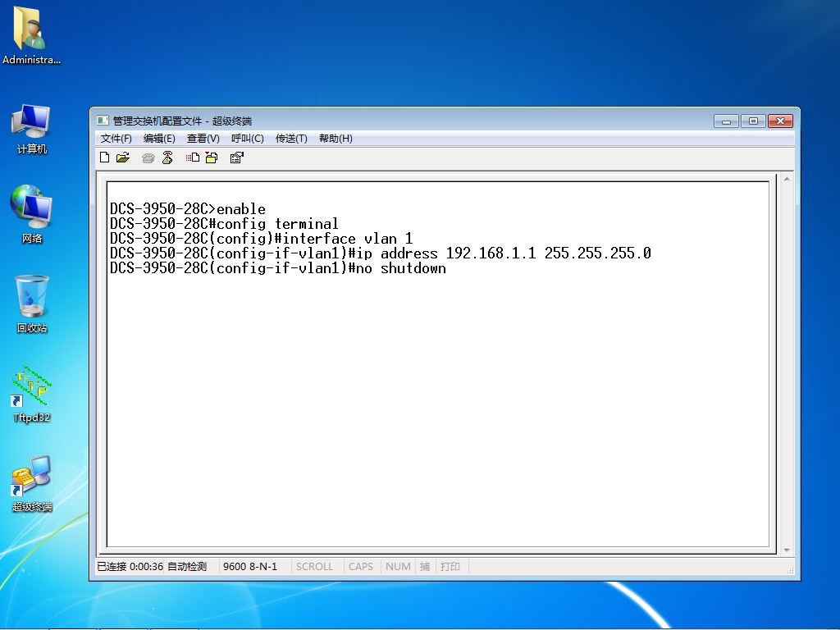Maximize the 超级终端 window
Screen dimensions: 840x630
point(753,121)
